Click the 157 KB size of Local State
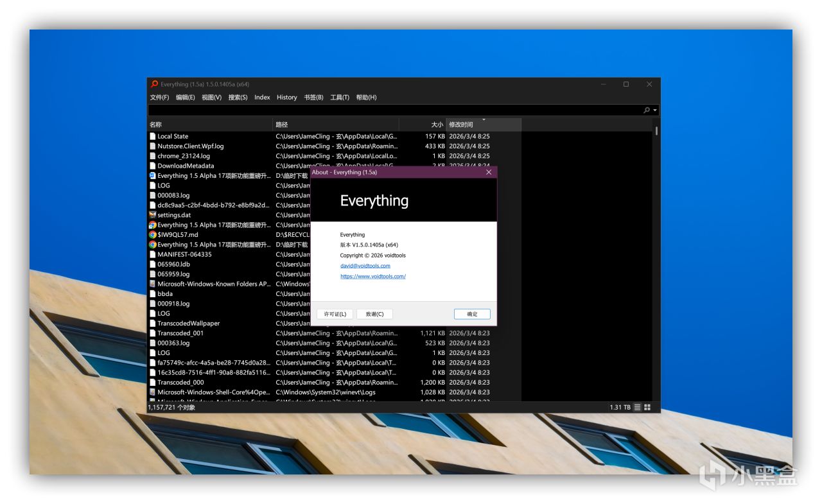The height and width of the screenshot is (504, 822). point(435,136)
